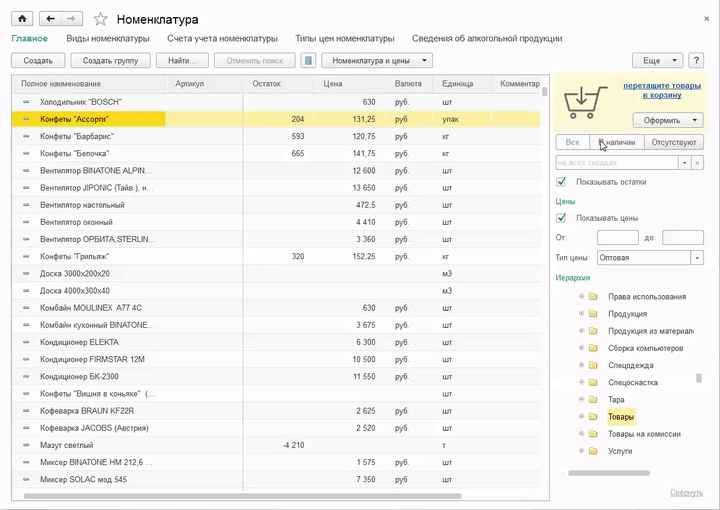Add Номенклатура to favorites with the star
This screenshot has width=720, height=510.
(x=100, y=19)
